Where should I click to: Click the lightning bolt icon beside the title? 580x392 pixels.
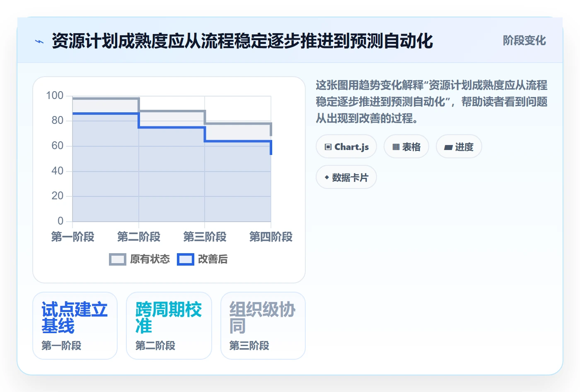(39, 41)
